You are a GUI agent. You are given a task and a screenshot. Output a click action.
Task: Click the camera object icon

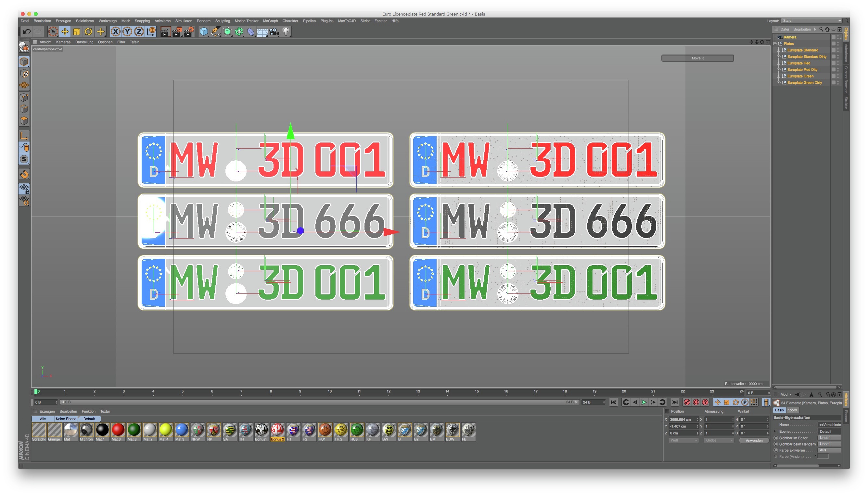[x=274, y=31]
